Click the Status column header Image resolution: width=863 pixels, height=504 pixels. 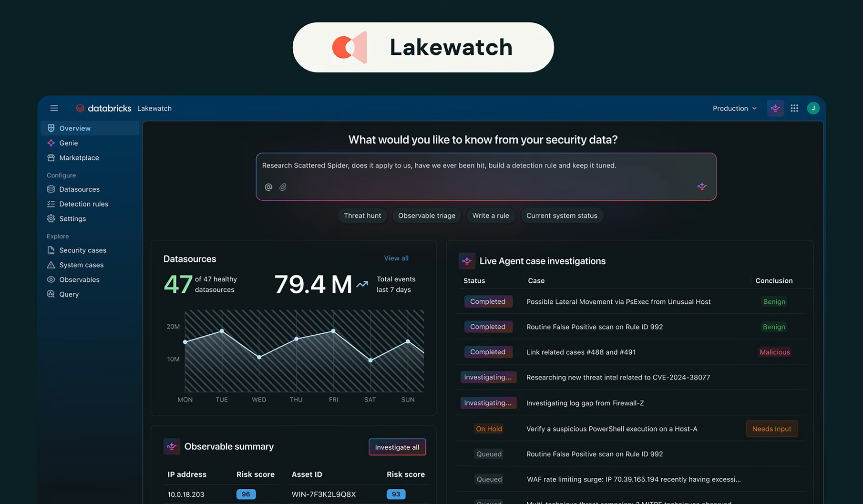click(474, 281)
